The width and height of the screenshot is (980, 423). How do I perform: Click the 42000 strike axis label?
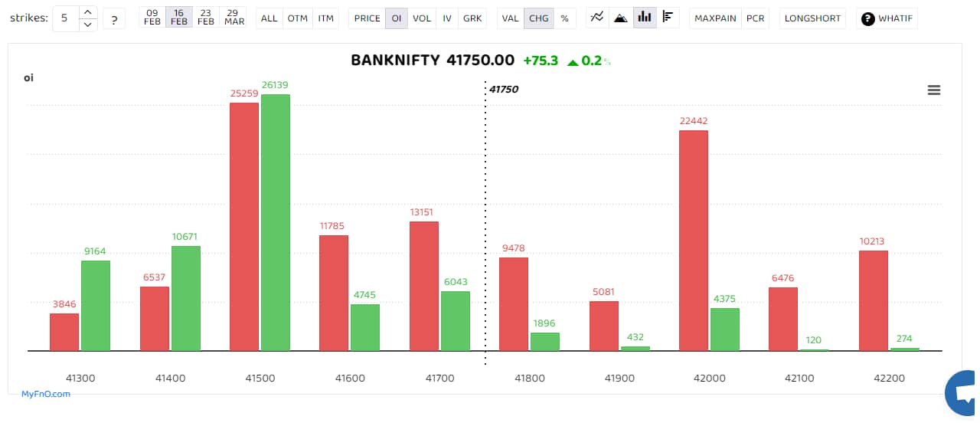[x=710, y=378]
